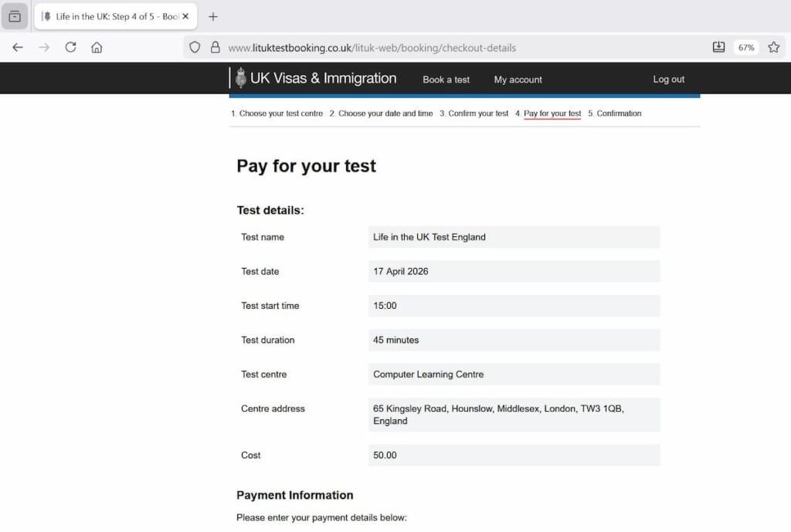Open a new browser tab
Screen dimensions: 791x532
[x=213, y=16]
